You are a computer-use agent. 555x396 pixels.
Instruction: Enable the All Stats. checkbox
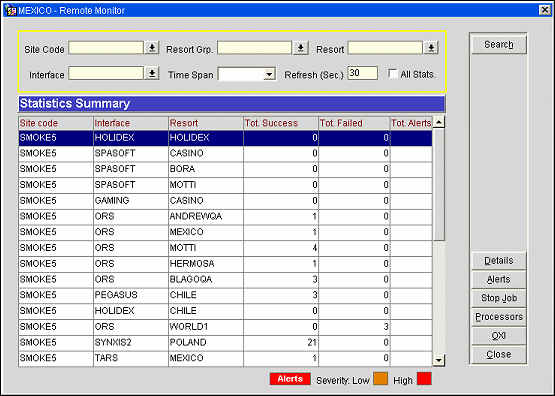[393, 74]
